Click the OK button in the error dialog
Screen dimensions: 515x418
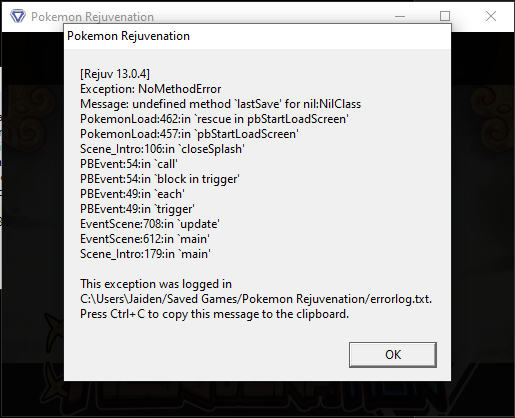click(393, 355)
